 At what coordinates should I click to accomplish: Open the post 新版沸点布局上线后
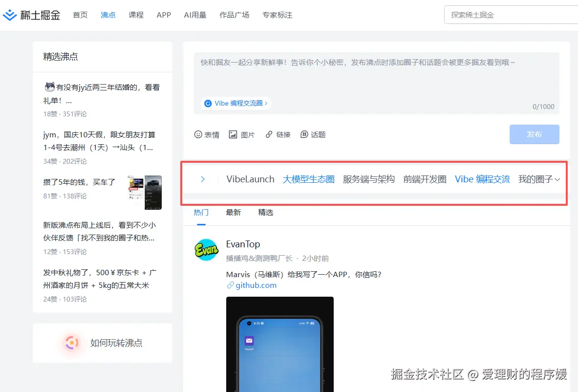[x=100, y=232]
